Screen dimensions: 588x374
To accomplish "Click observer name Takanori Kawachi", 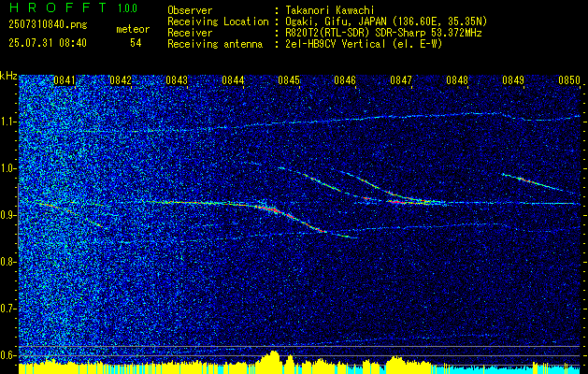I will 329,10.
